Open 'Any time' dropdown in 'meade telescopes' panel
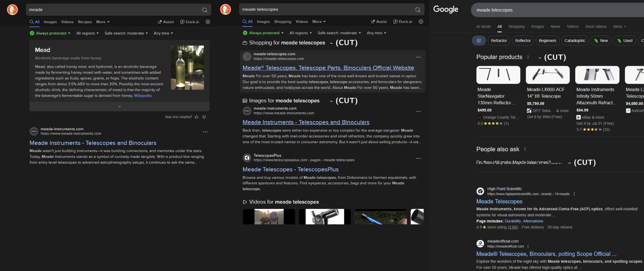The width and height of the screenshot is (644, 271). click(x=376, y=33)
